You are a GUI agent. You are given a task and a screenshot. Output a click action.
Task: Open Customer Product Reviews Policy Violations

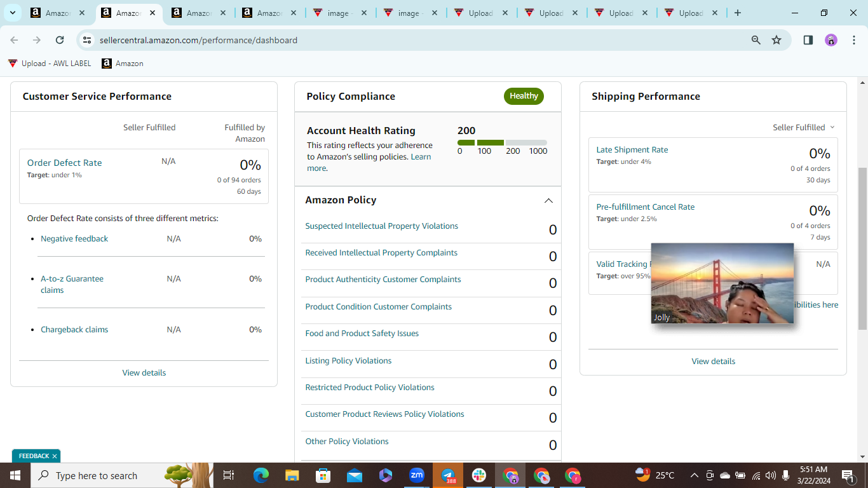(x=384, y=414)
